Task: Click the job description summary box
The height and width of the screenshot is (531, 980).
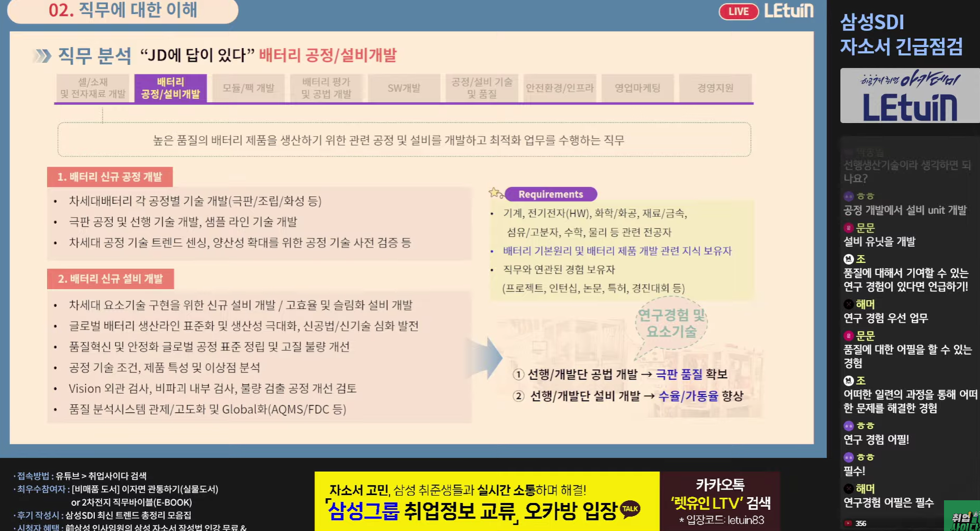Action: point(404,140)
